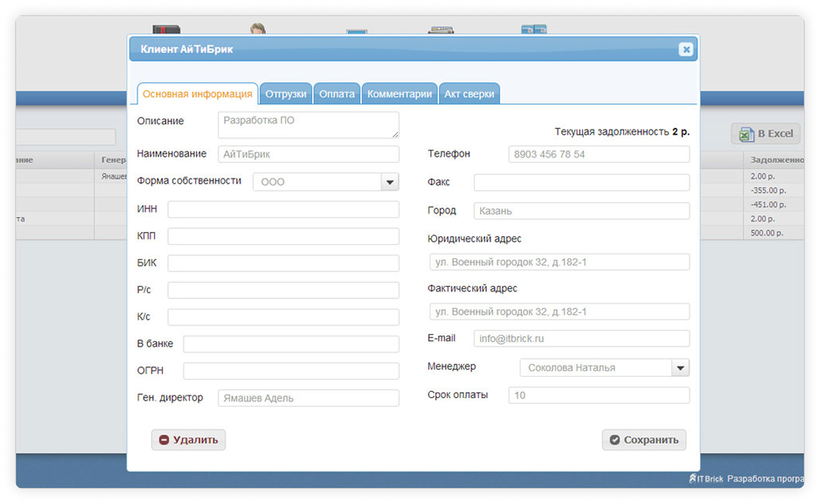Select the E-mail input field

pos(581,339)
